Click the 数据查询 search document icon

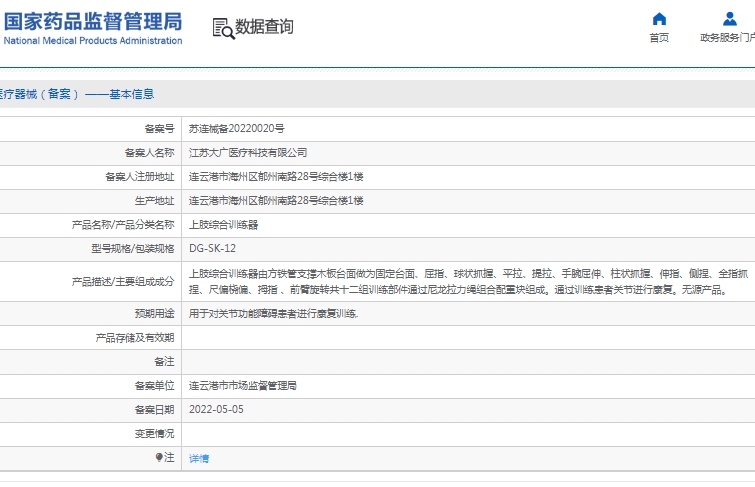click(x=223, y=29)
